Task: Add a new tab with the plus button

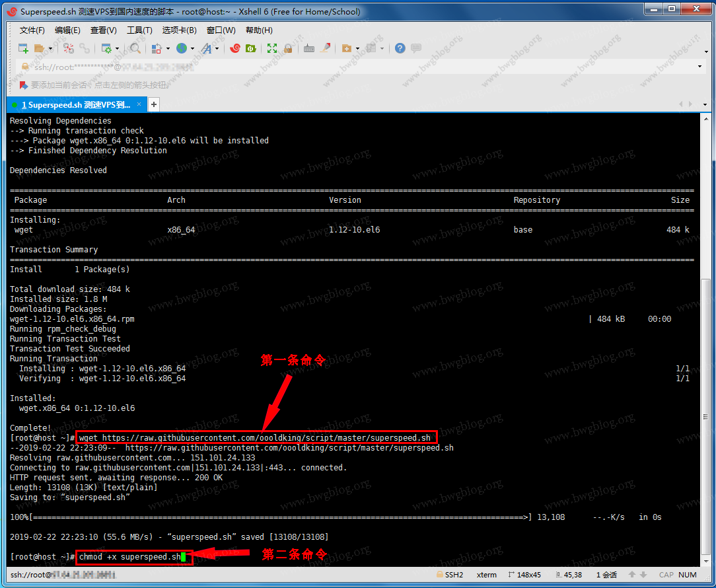Action: pos(154,104)
